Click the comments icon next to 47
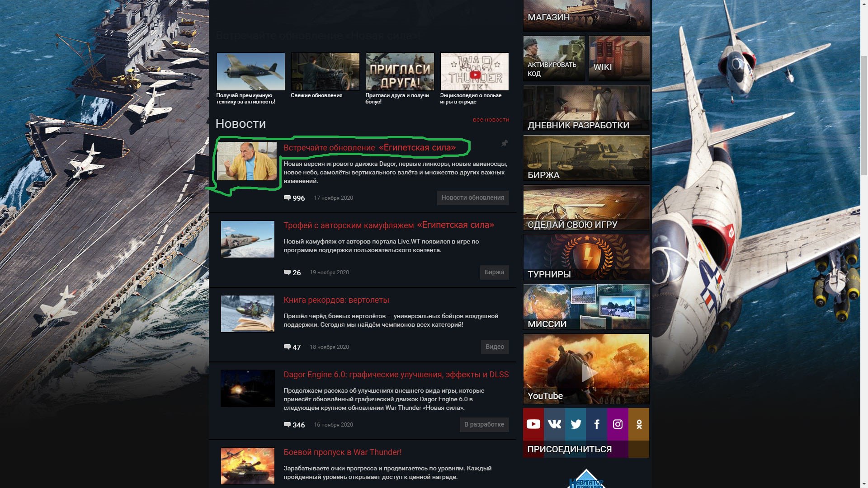Screen dimensions: 868x488 tap(287, 347)
